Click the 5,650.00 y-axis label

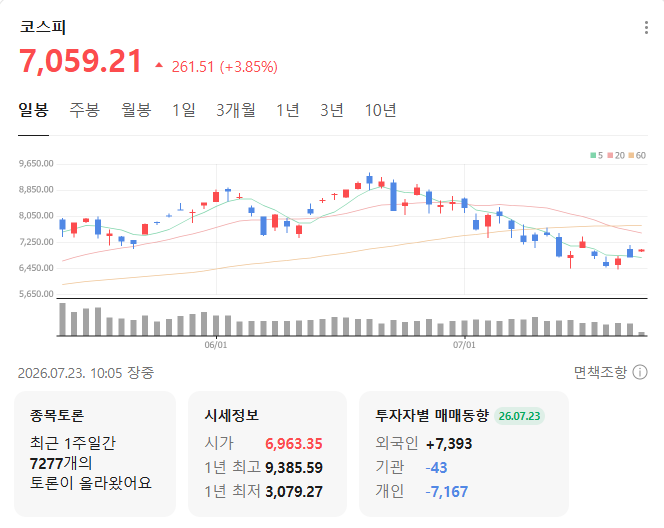point(36,294)
